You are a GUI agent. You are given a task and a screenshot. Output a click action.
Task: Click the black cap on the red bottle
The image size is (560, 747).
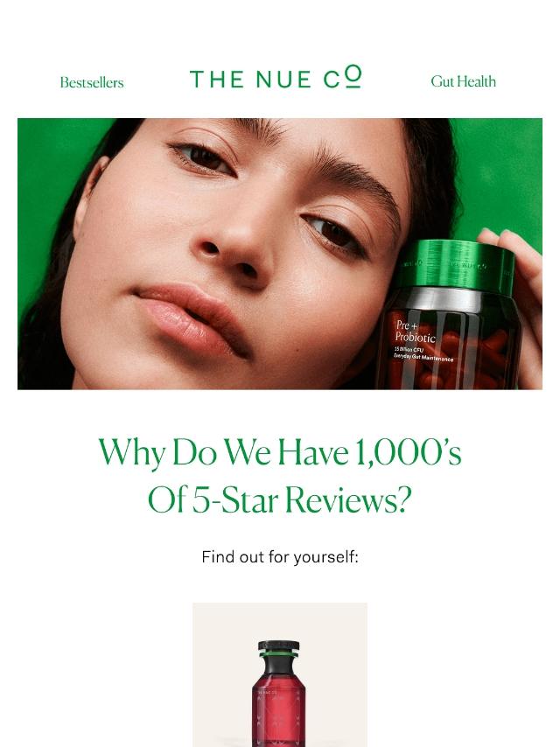[x=279, y=646]
